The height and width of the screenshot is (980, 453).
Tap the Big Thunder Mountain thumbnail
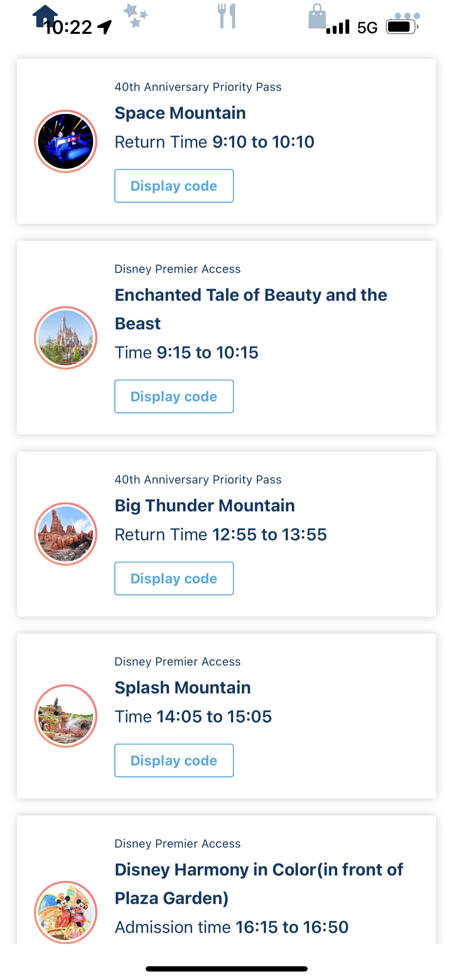point(66,534)
